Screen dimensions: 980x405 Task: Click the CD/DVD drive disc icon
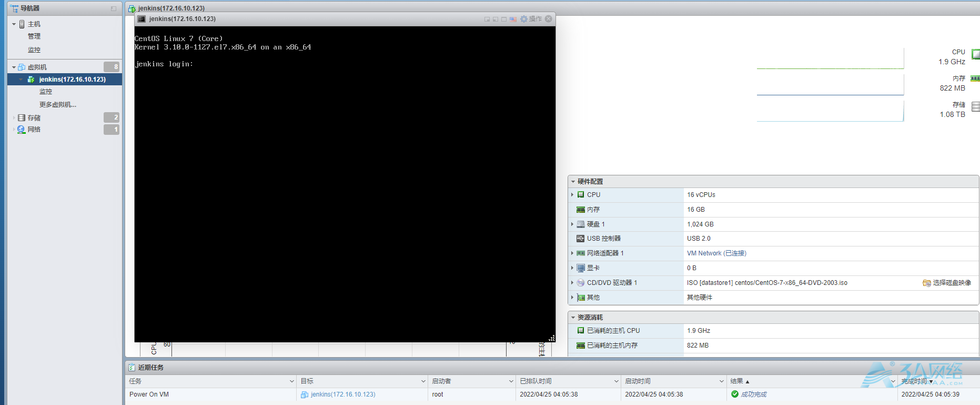click(x=581, y=283)
